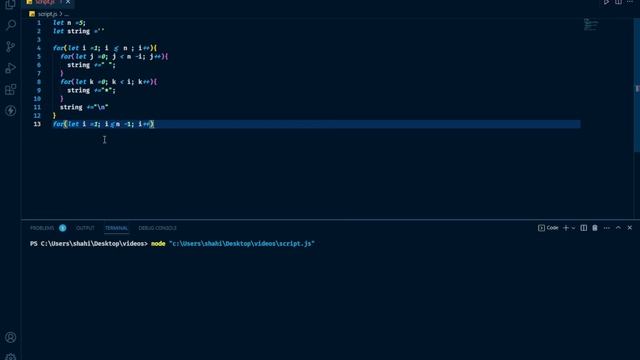The height and width of the screenshot is (360, 640).
Task: Select the TERMINAL panel tab
Action: (x=116, y=228)
